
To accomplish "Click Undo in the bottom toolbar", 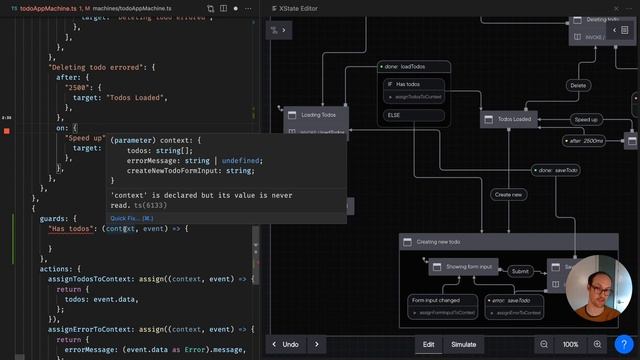I will [x=290, y=344].
